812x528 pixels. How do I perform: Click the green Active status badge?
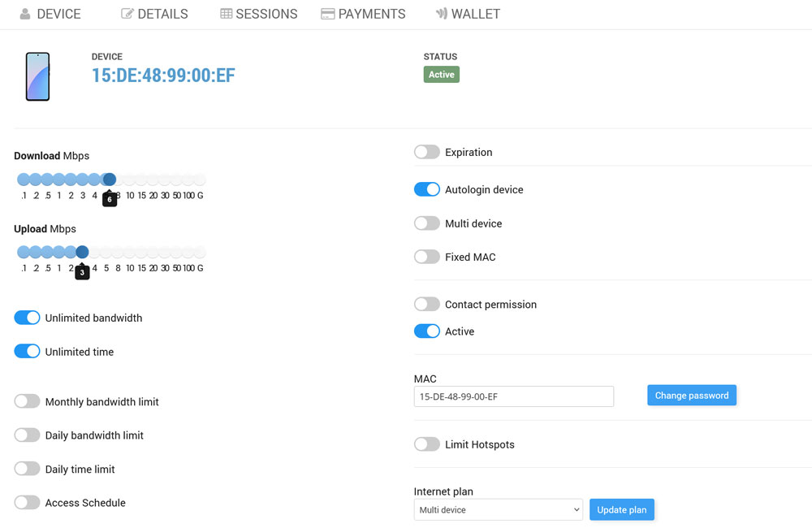(441, 75)
